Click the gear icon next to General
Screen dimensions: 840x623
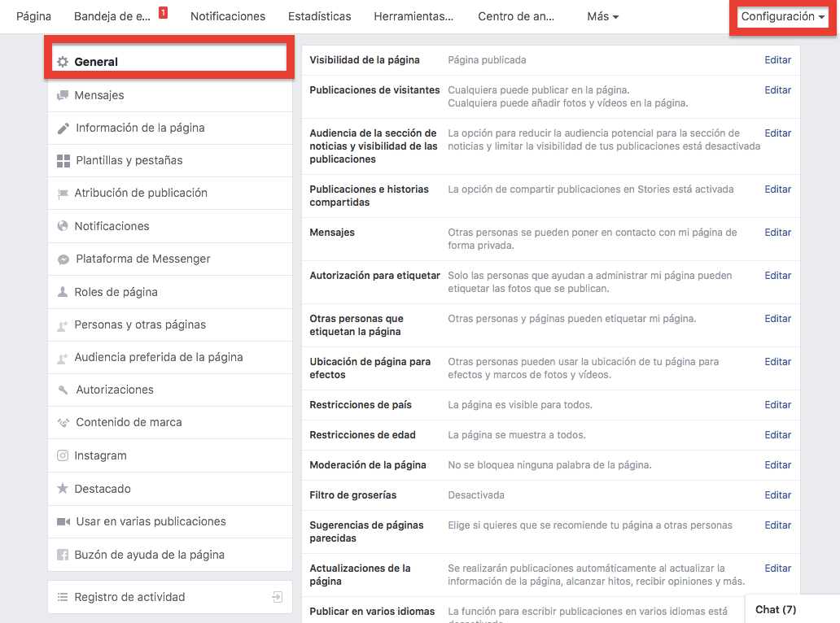(63, 62)
